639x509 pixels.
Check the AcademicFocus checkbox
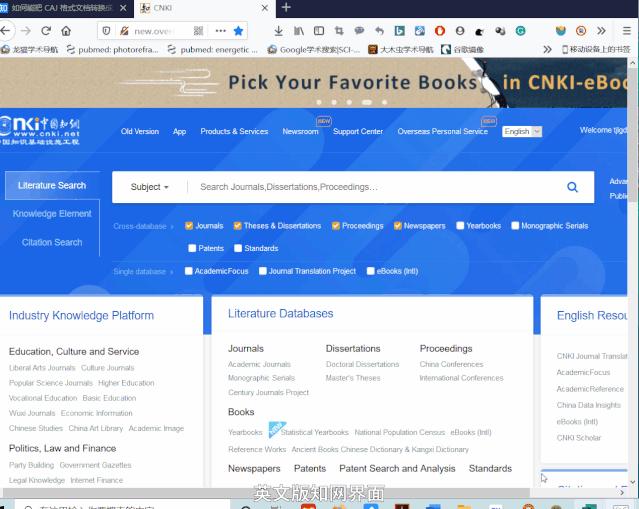188,271
